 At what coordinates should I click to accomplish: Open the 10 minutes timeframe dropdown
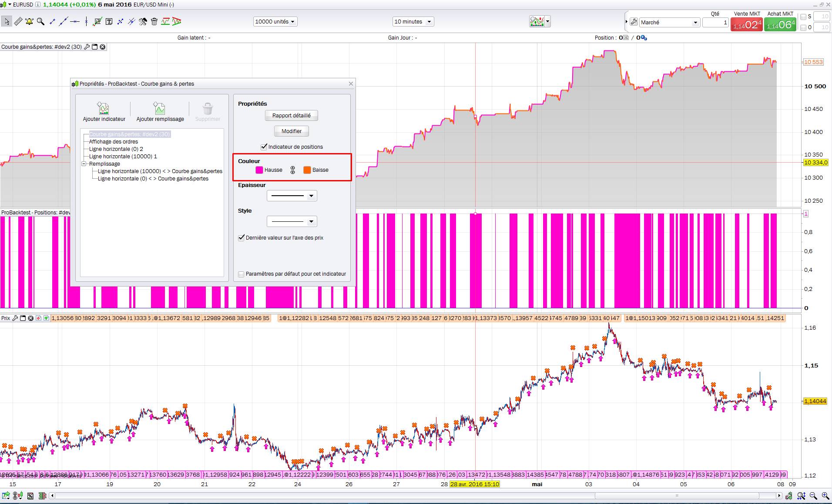[413, 22]
